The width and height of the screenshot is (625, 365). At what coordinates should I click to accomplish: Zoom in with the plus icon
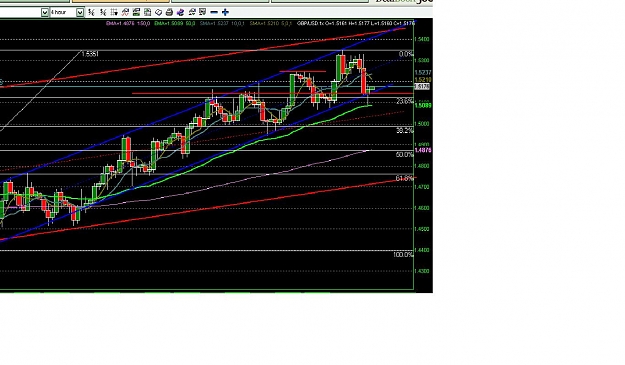coord(225,12)
